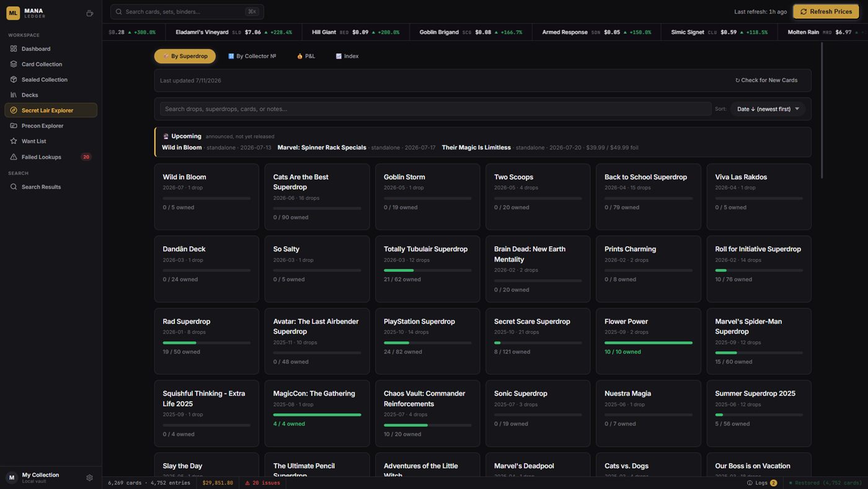Image resolution: width=868 pixels, height=489 pixels.
Task: Switch to the By Superdrop tab
Action: pyautogui.click(x=185, y=56)
